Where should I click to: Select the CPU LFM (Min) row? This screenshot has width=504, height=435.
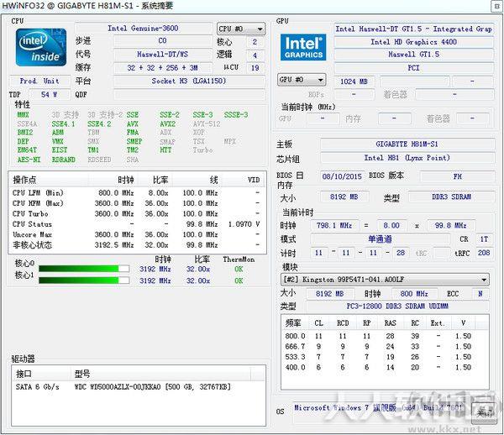pos(137,193)
